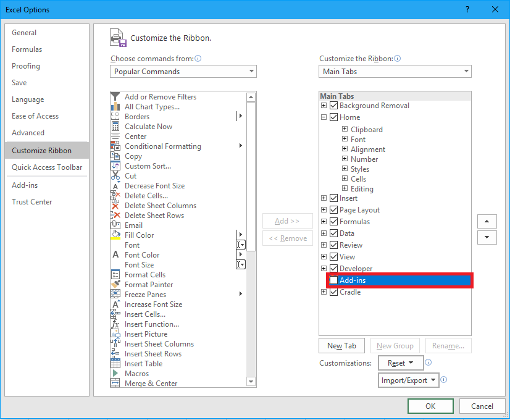Click the Delete Cells icon
510x420 pixels.
(115, 196)
